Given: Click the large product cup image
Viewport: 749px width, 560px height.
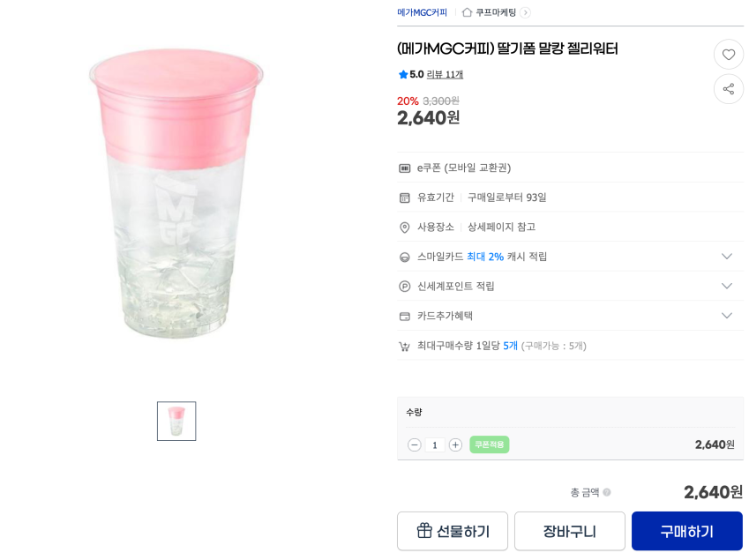Looking at the screenshot, I should click(176, 194).
